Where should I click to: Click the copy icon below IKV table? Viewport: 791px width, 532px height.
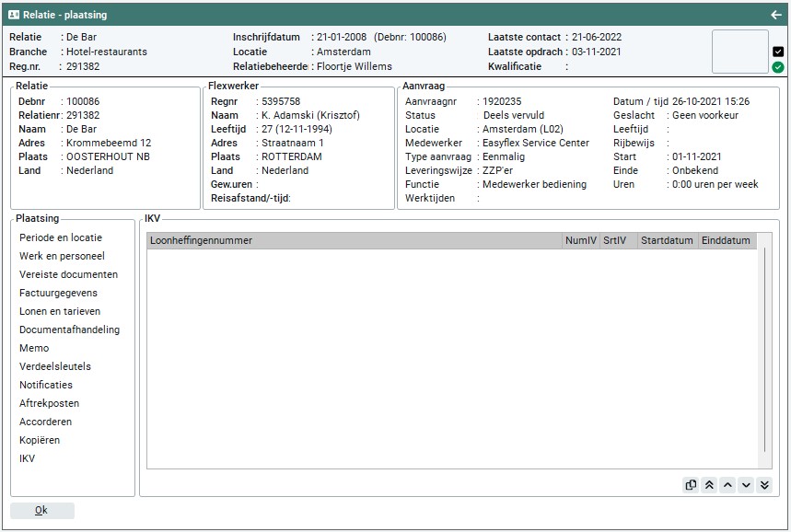tap(691, 485)
